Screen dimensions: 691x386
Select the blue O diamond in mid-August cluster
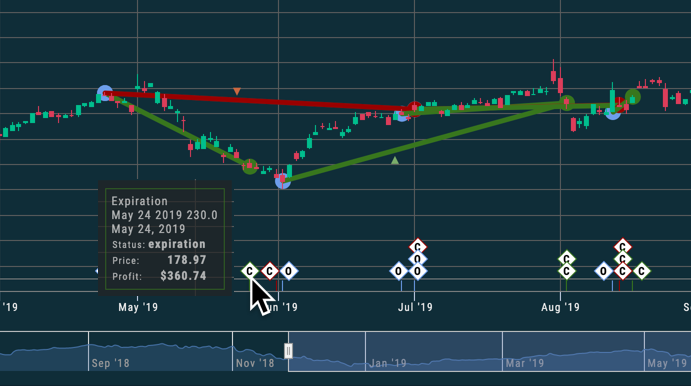click(x=603, y=271)
